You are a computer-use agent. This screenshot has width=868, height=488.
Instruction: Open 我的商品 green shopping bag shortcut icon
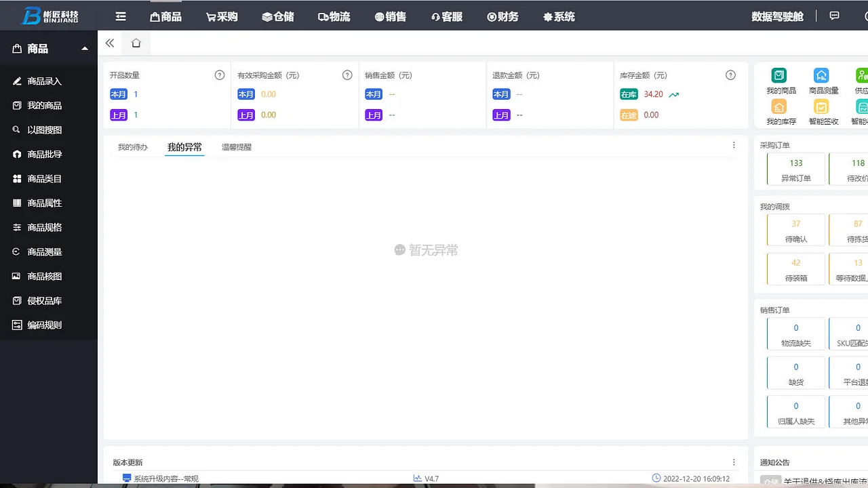pyautogui.click(x=780, y=75)
